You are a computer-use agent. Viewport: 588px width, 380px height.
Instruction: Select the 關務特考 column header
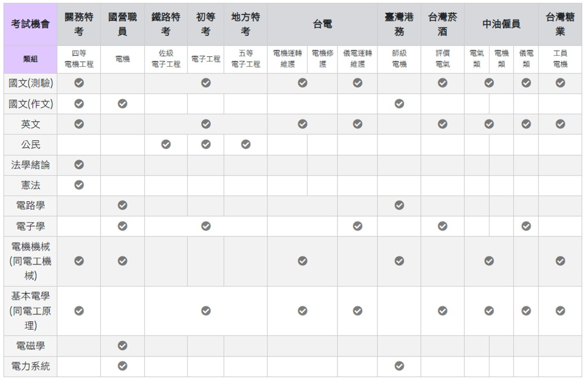(79, 25)
